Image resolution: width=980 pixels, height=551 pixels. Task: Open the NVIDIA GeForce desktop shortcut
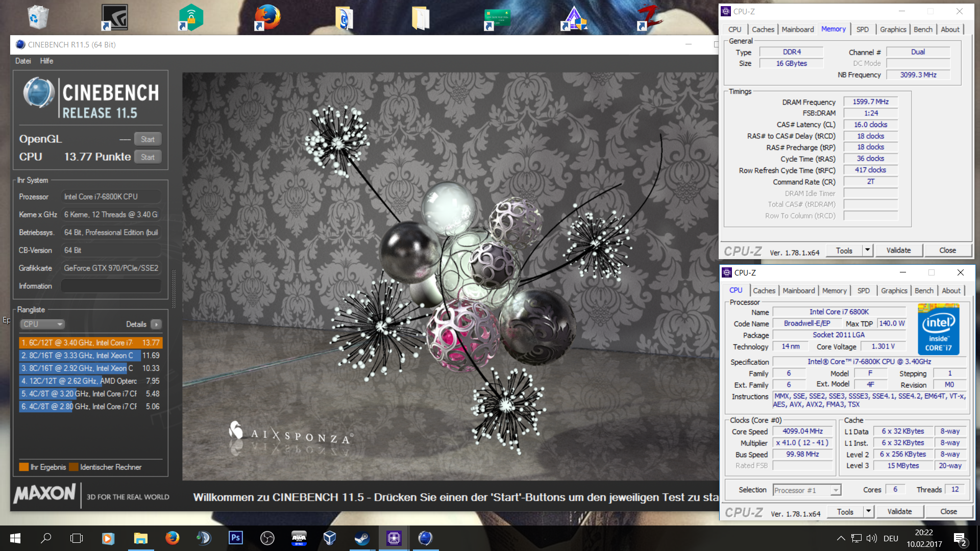114,17
